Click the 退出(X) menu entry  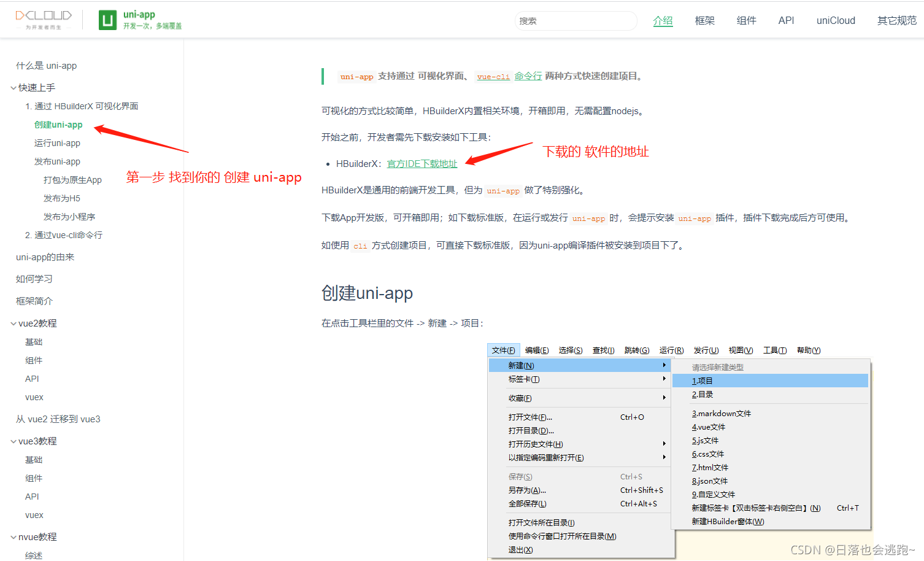pos(579,550)
